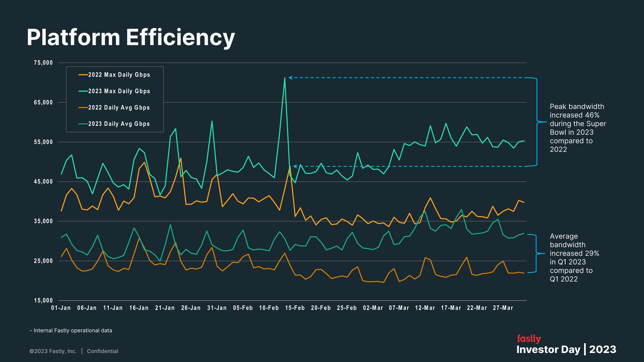Click the 2023 Super Bowl peak on chart

(x=285, y=78)
